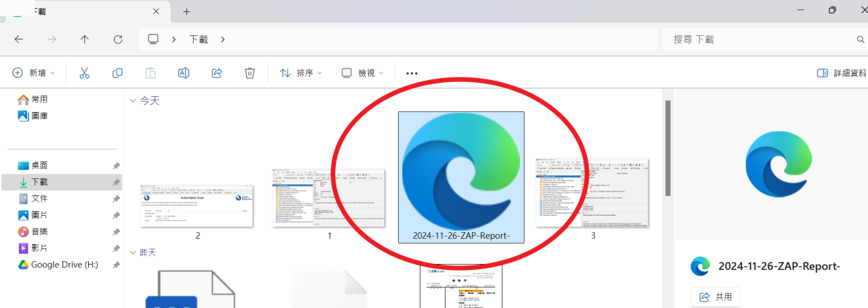868x308 pixels.
Task: Click the Edge preview icon in details pane
Action: coord(778,166)
